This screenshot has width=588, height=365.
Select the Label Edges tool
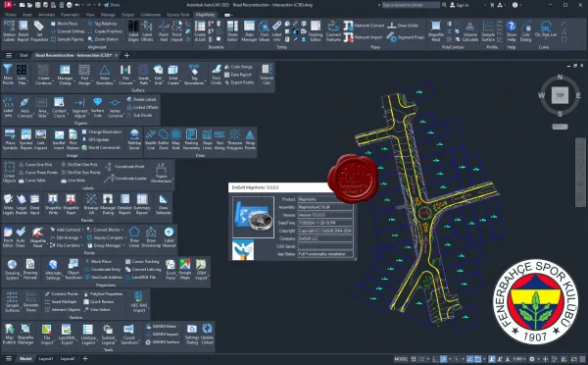133,30
